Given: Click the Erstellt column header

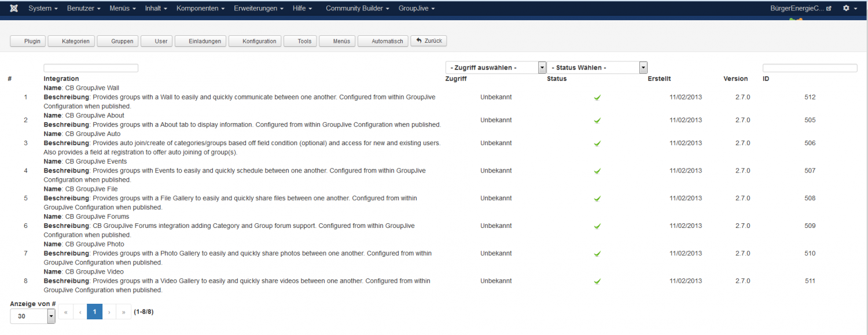Looking at the screenshot, I should 660,79.
